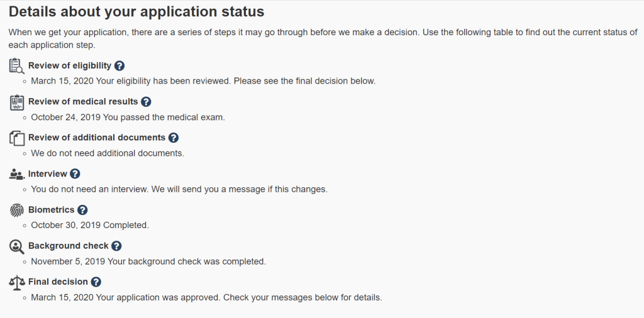
Task: Click the Final decision heading text
Action: [x=58, y=282]
